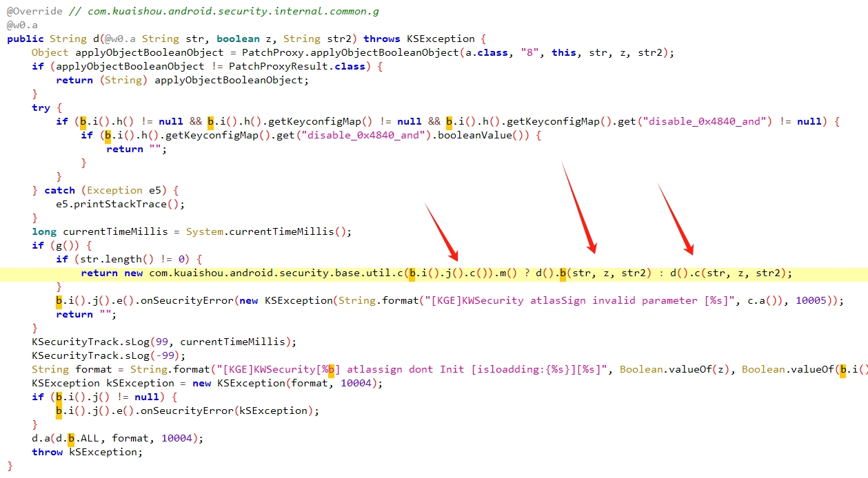Click the d.a(d.b.ALL, format, 10004) statement

[118, 438]
